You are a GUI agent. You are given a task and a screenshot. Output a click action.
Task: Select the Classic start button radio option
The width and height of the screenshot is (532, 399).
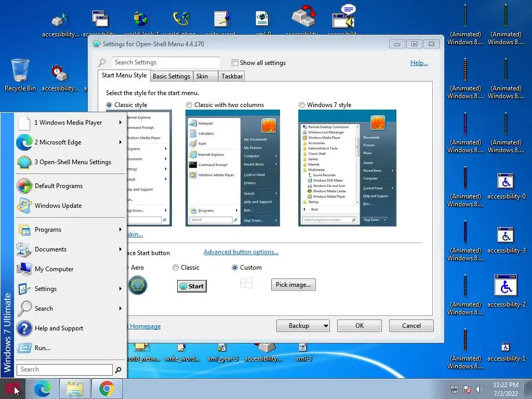(176, 268)
